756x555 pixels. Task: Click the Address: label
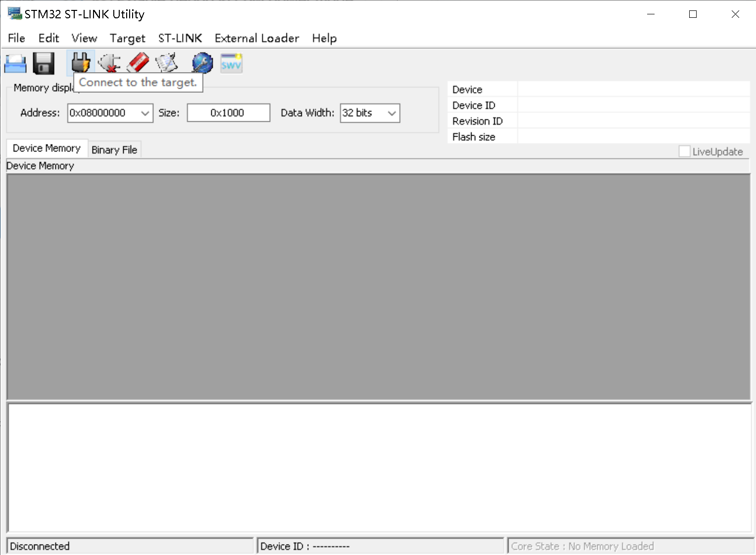pos(40,113)
